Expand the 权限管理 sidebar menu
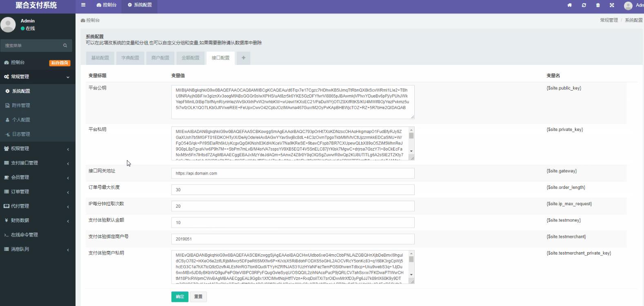 [x=38, y=149]
